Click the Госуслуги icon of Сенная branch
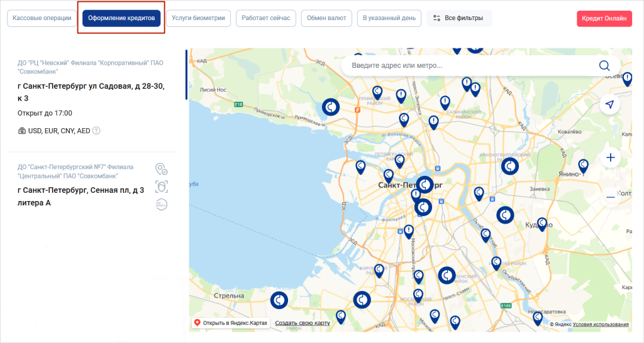 coord(162,204)
